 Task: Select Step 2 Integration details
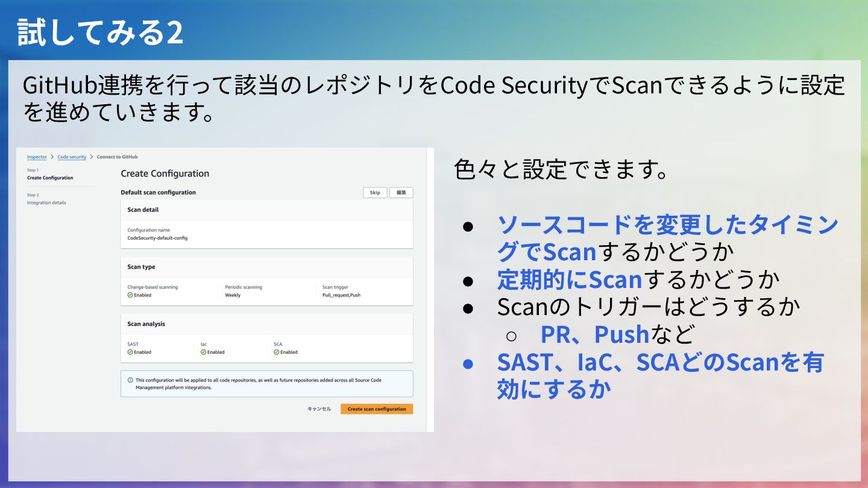click(46, 199)
